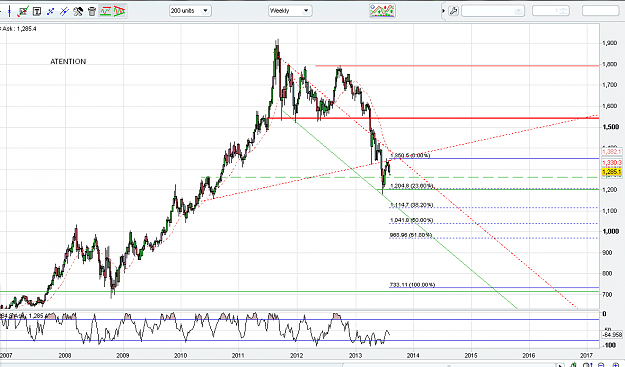
Task: Click the last empty field at the toolbar's end
Action: tap(601, 11)
